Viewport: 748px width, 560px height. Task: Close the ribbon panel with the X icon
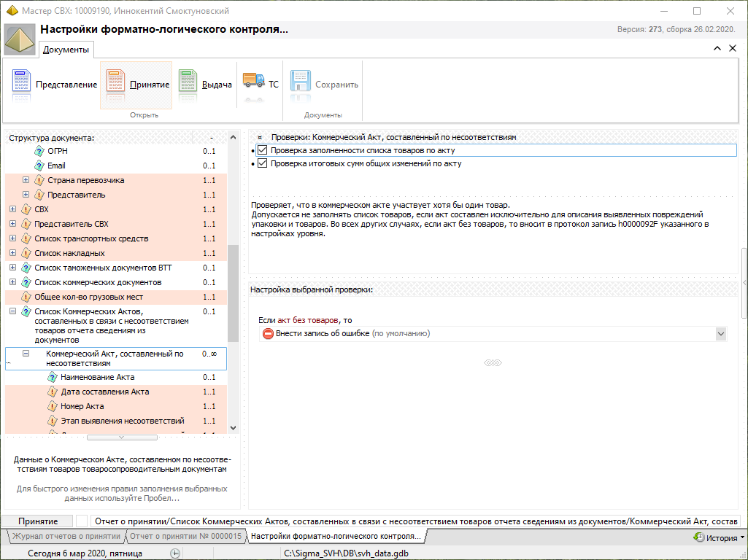(x=733, y=48)
